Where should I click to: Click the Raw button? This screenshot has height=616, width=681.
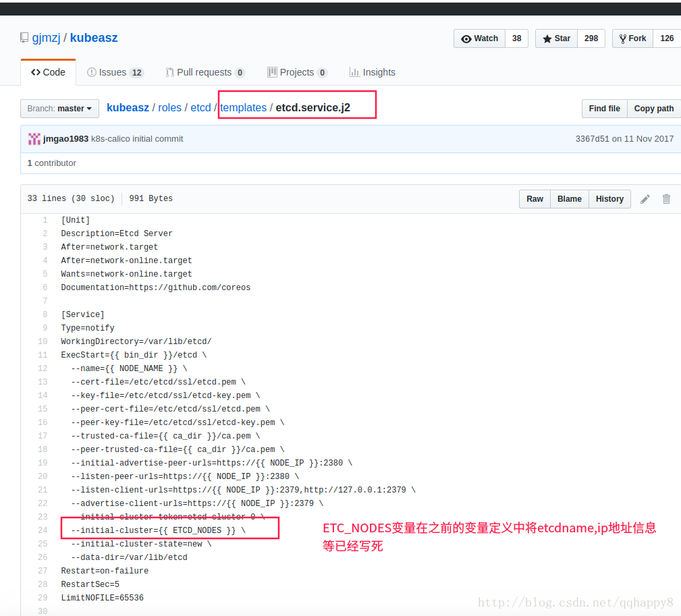(535, 199)
